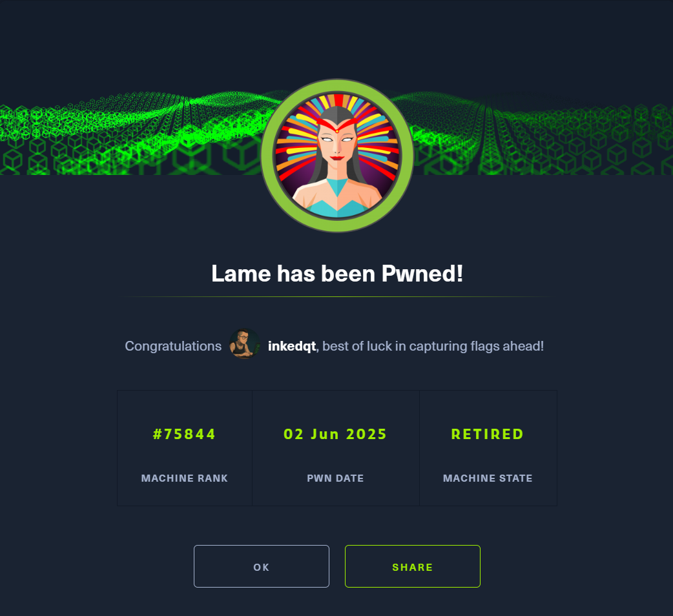Click the MACHINE STATE label
This screenshot has height=616, width=673.
tap(488, 478)
